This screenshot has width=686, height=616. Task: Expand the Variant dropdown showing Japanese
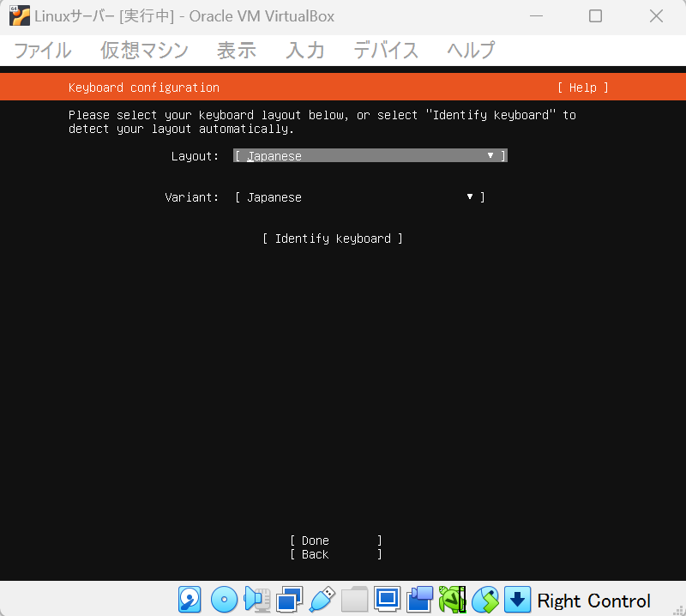point(359,197)
